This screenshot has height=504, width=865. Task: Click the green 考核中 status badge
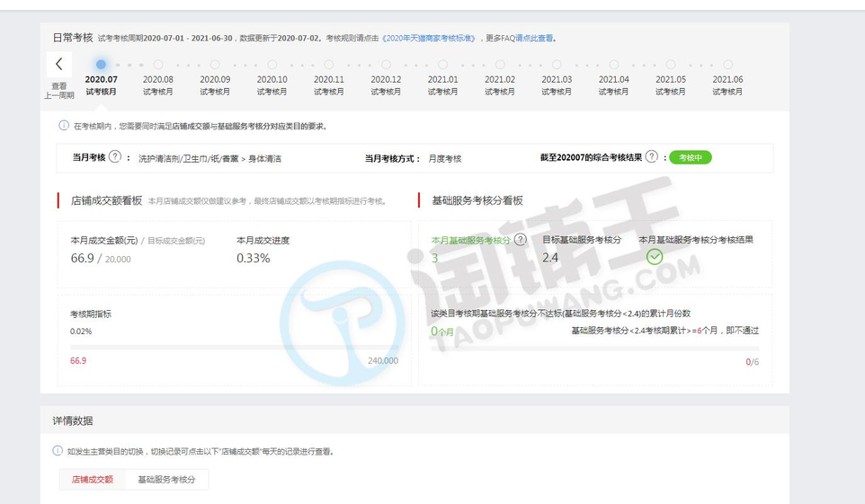690,157
